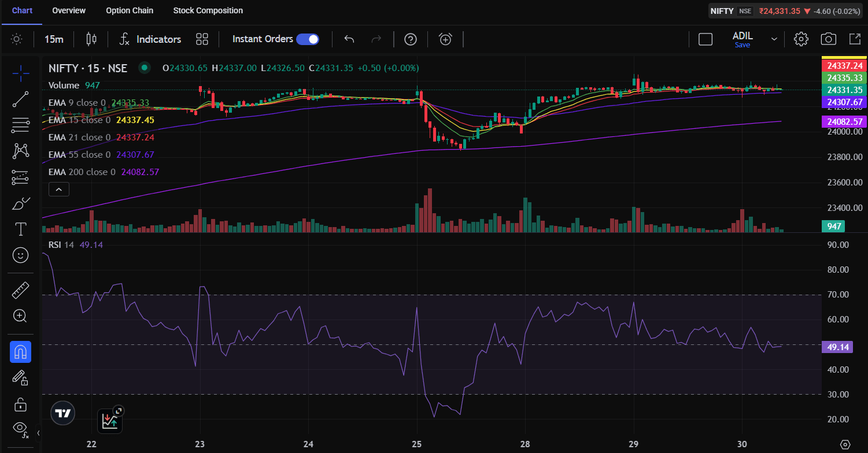The width and height of the screenshot is (868, 453).
Task: Click the 947 volume axis label
Action: [833, 226]
